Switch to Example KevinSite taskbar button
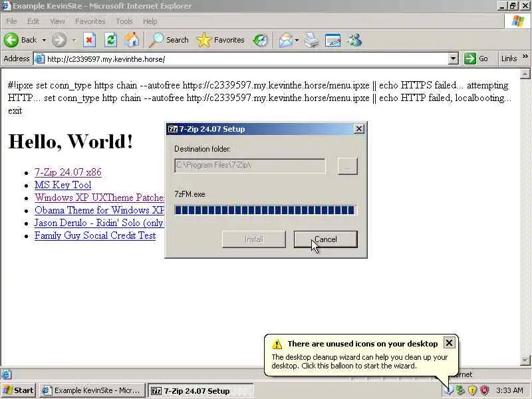This screenshot has height=399, width=532. [92, 390]
